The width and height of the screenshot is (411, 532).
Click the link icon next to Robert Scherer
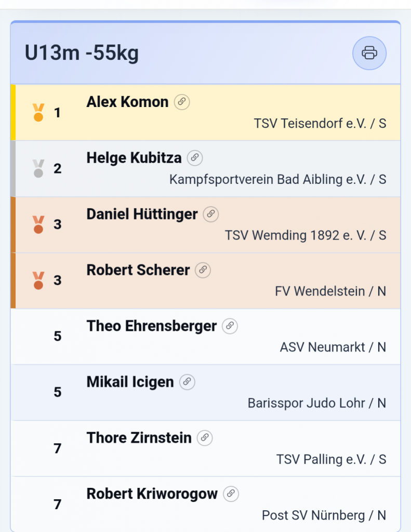click(203, 270)
